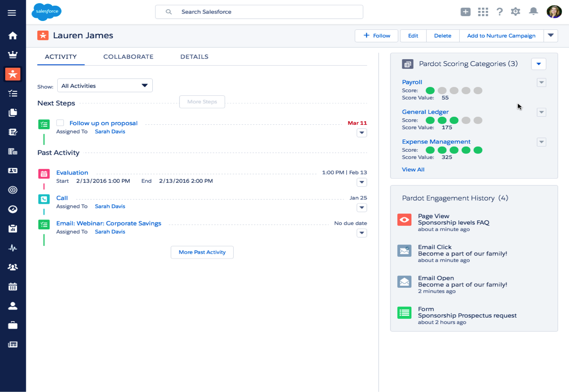Expand Pardot Scoring Categories dropdown arrow
This screenshot has height=392, width=569.
pos(538,64)
